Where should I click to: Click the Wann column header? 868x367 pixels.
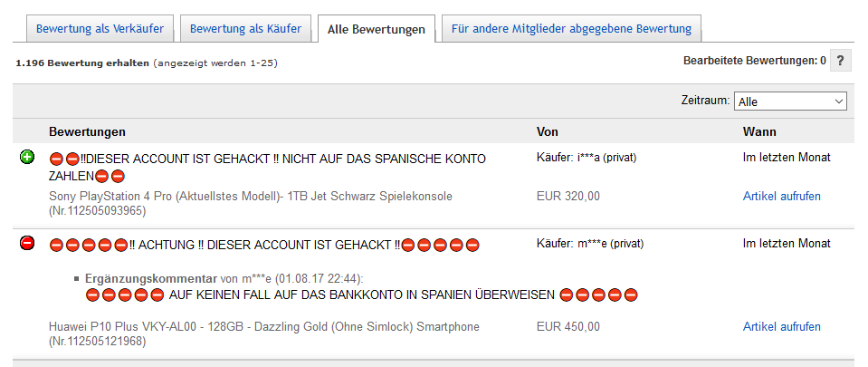[759, 131]
